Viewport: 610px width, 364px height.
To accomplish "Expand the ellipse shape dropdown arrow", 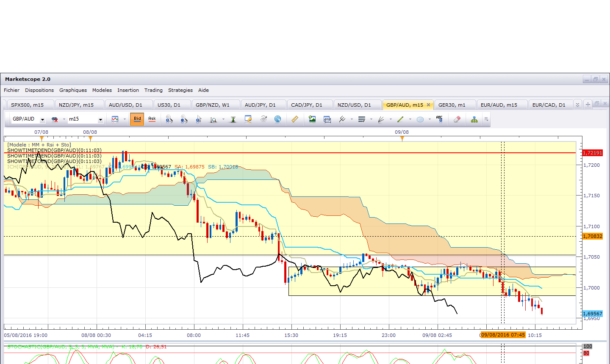I will pyautogui.click(x=430, y=119).
